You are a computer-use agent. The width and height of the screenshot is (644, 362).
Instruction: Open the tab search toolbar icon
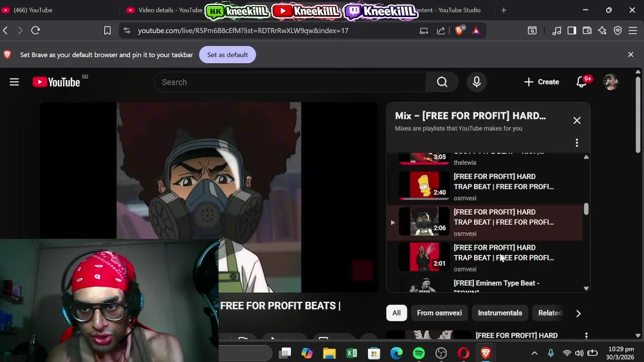532,31
